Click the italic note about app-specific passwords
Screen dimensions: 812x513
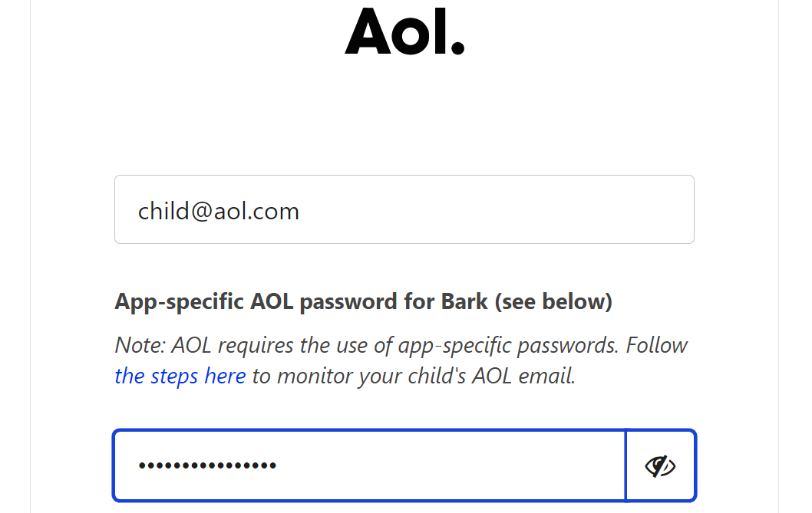pyautogui.click(x=401, y=345)
